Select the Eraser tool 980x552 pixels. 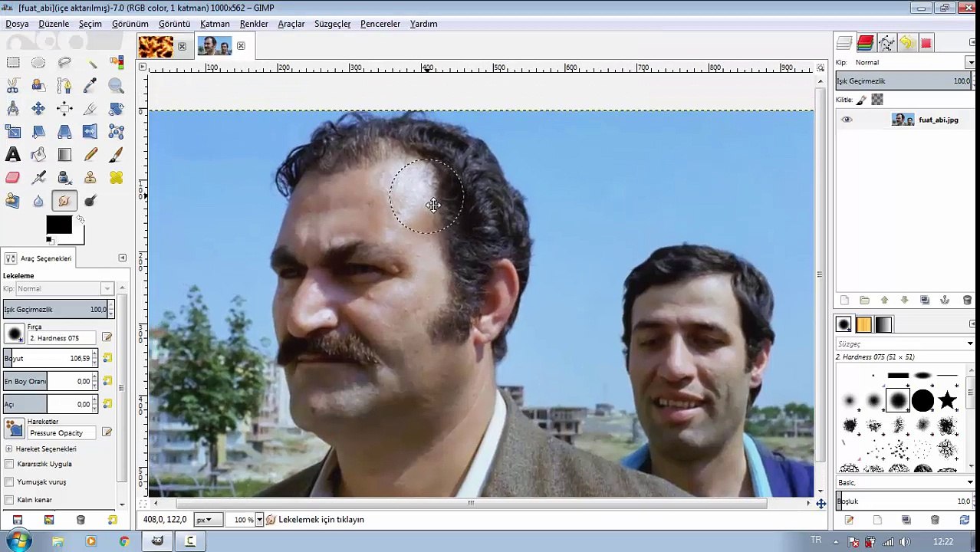13,178
